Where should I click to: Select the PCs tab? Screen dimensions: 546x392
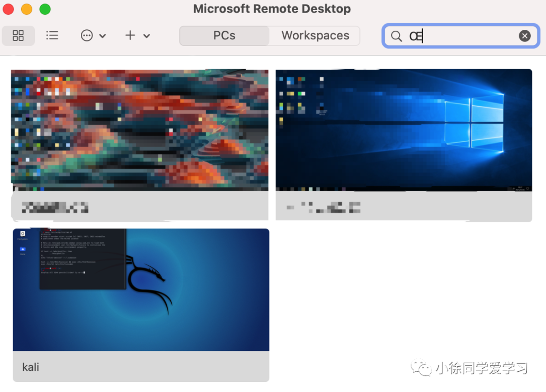[224, 35]
